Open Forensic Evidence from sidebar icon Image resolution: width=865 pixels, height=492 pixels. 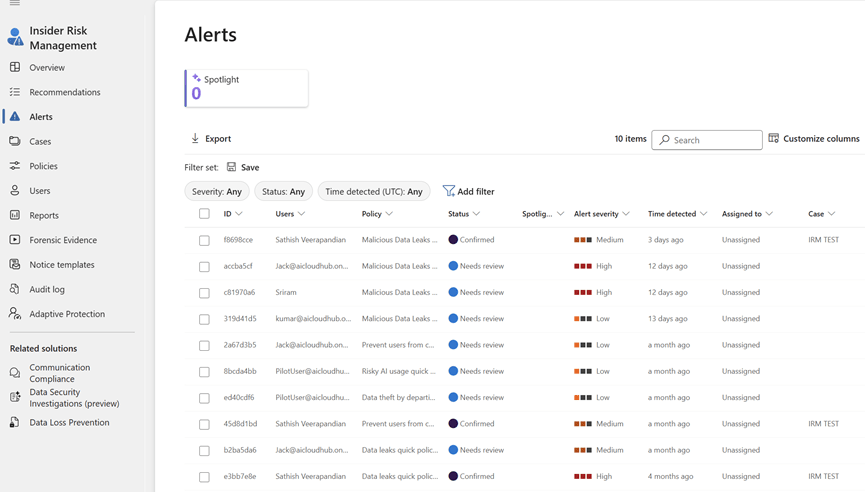pos(15,240)
